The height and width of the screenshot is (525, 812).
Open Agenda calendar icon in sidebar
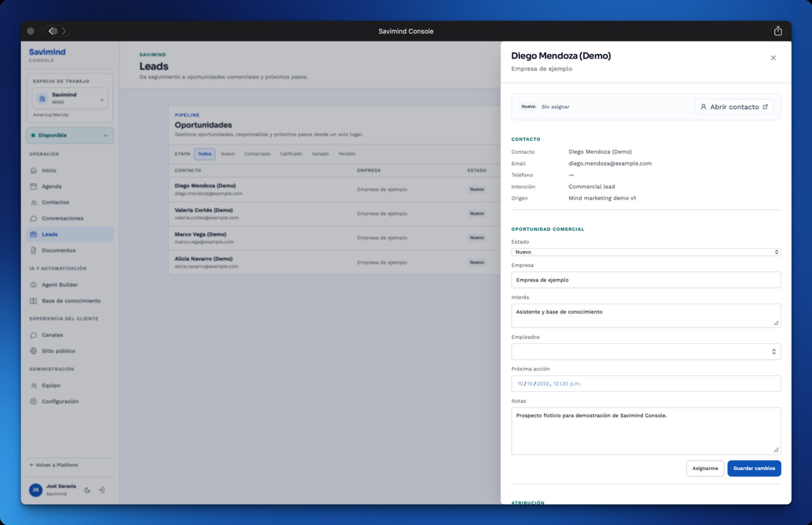pyautogui.click(x=33, y=186)
